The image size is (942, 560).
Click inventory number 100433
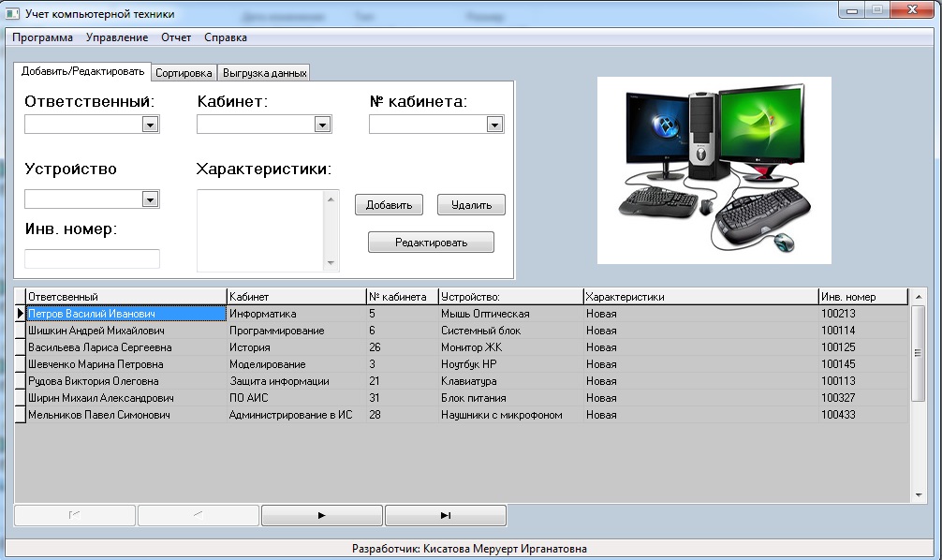862,415
